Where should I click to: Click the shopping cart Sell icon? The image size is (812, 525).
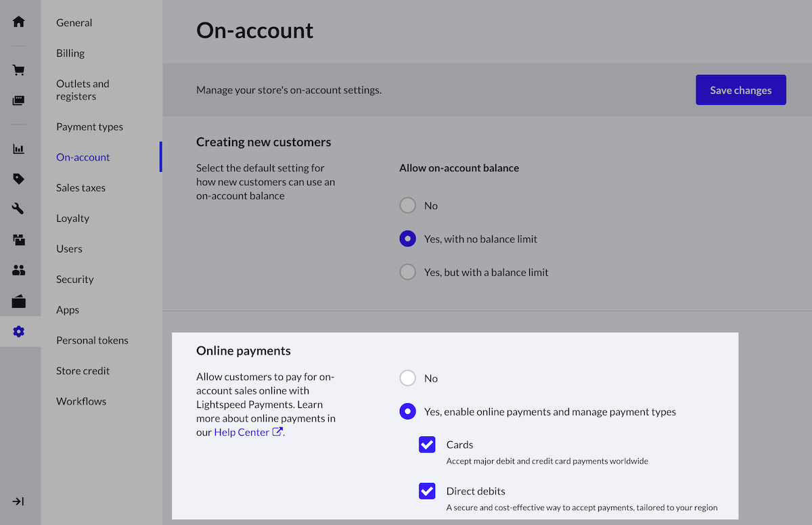tap(18, 70)
